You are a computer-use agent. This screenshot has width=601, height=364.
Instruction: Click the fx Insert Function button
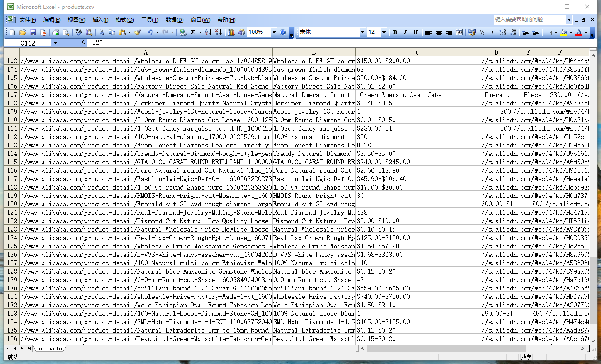(83, 43)
